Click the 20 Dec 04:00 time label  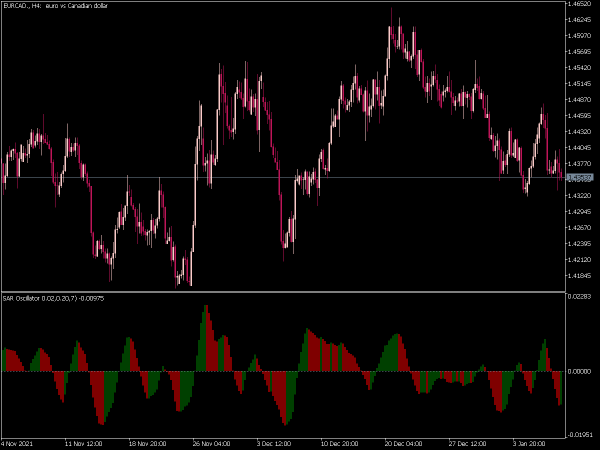[403, 444]
